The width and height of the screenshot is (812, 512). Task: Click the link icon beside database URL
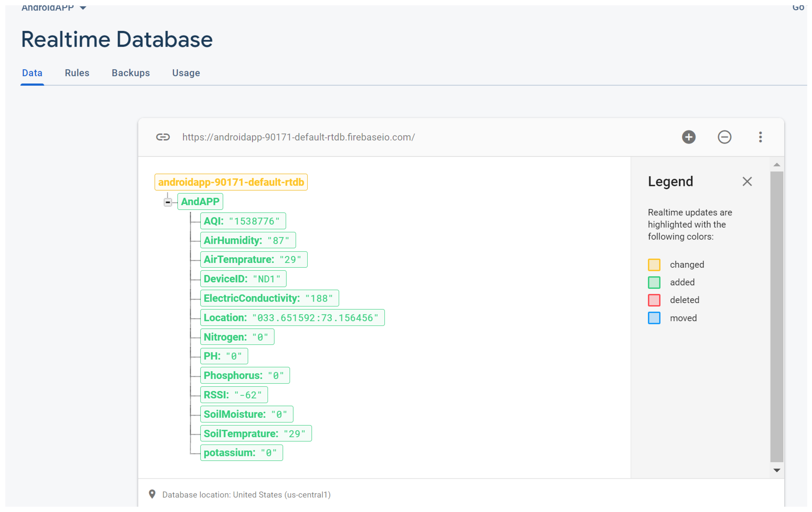pos(163,137)
